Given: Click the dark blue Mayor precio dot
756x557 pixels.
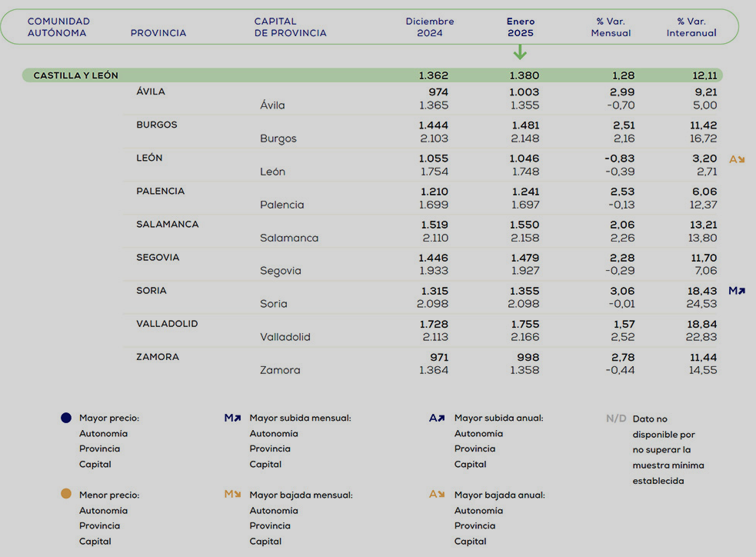Looking at the screenshot, I should click(x=66, y=418).
